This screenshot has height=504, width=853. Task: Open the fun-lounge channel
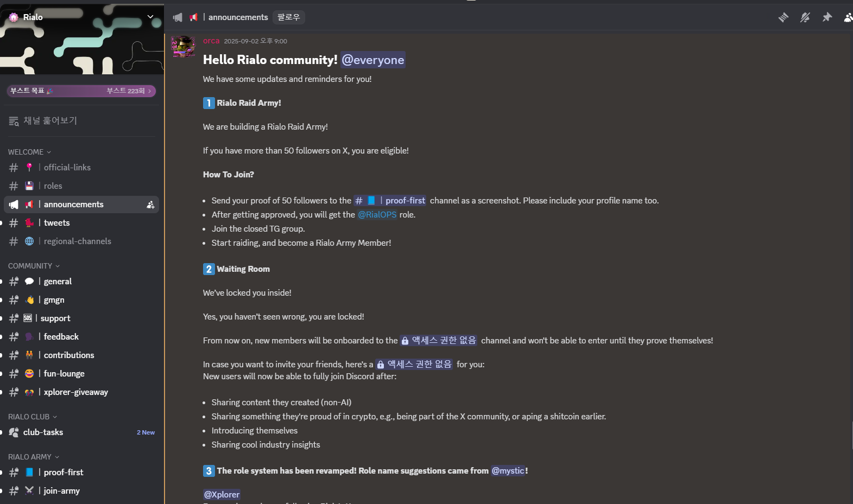[x=81, y=374]
